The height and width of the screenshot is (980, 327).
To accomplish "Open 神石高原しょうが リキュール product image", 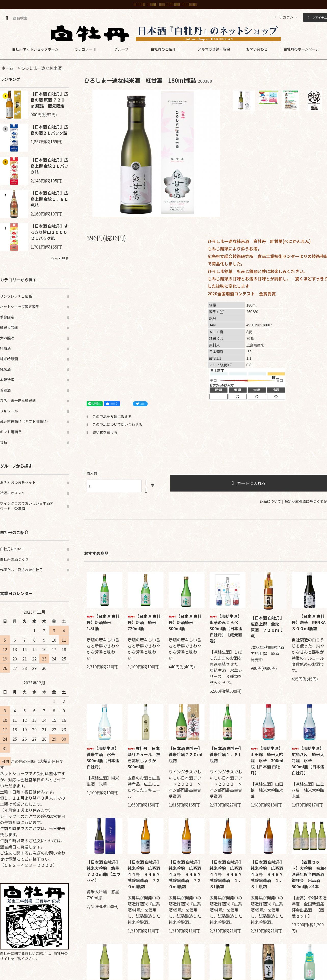I will coord(145,722).
